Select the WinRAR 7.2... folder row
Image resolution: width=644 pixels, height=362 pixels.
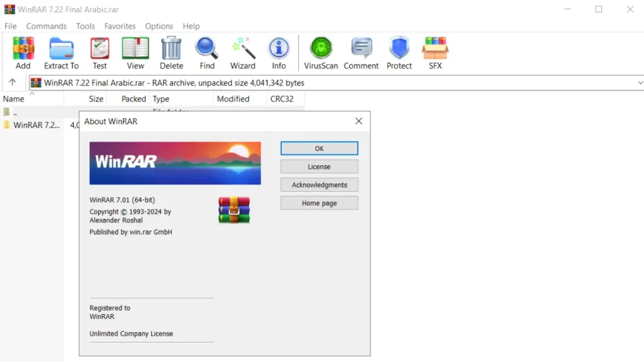(x=31, y=125)
